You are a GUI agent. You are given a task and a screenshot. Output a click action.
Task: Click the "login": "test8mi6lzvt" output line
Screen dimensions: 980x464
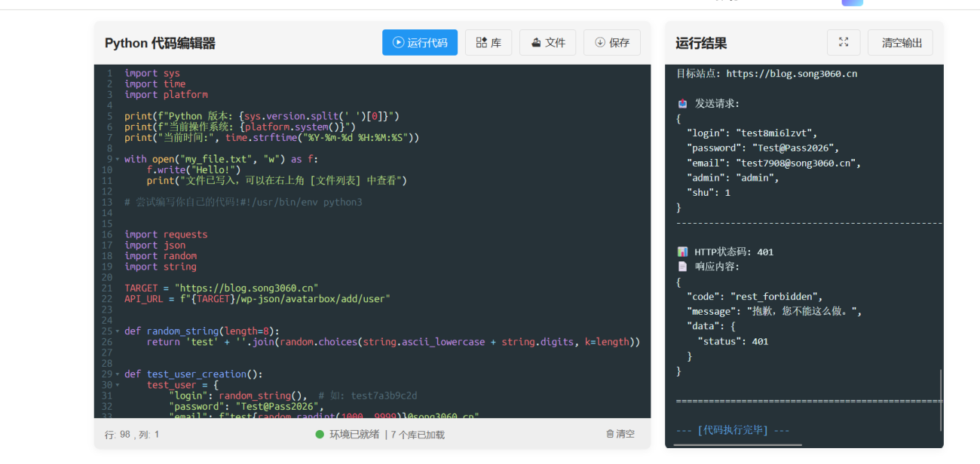[x=752, y=133]
